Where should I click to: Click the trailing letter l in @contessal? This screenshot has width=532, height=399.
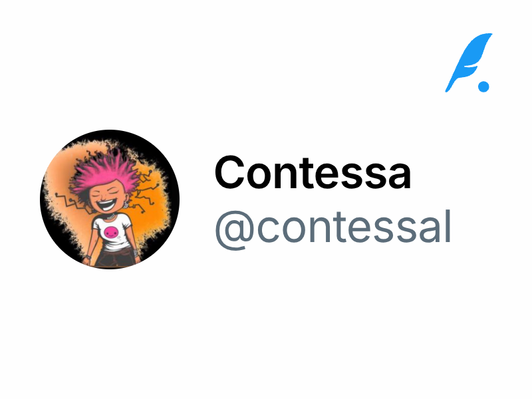pos(448,225)
